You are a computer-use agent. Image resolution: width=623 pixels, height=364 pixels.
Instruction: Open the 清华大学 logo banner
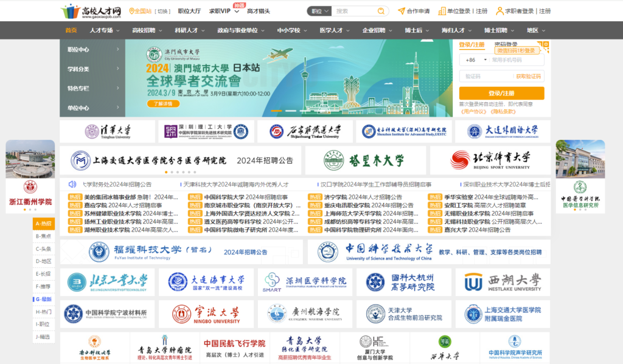(x=108, y=131)
